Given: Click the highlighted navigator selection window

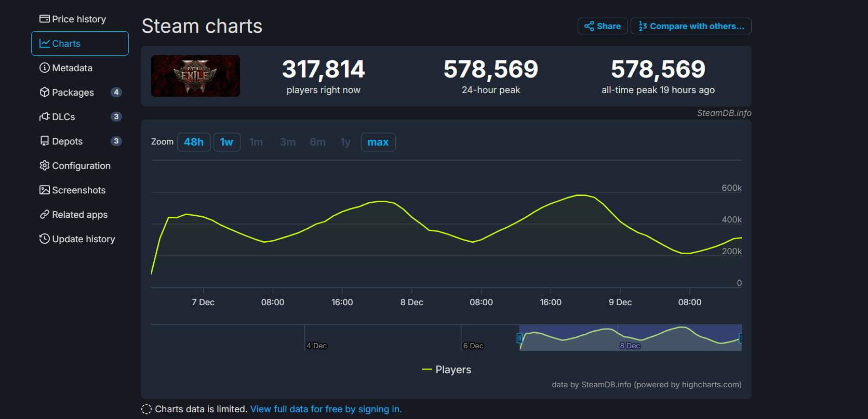Looking at the screenshot, I should point(630,338).
